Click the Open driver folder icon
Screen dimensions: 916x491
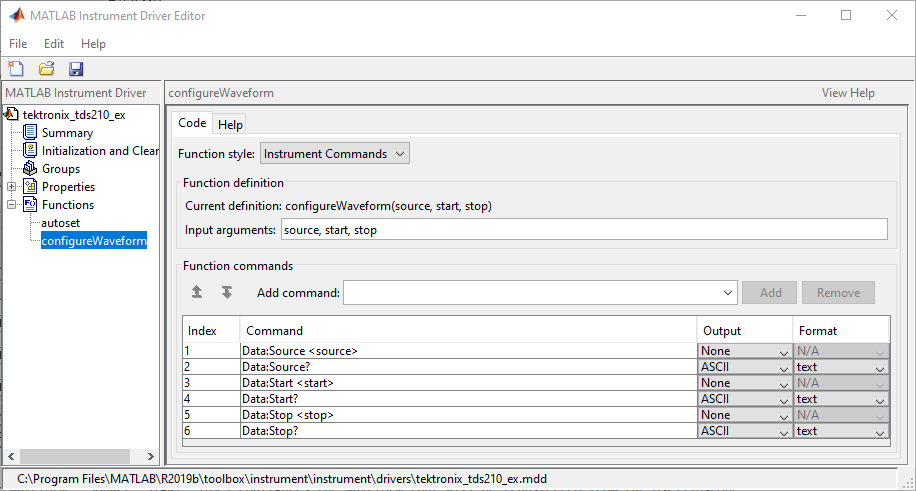click(46, 69)
